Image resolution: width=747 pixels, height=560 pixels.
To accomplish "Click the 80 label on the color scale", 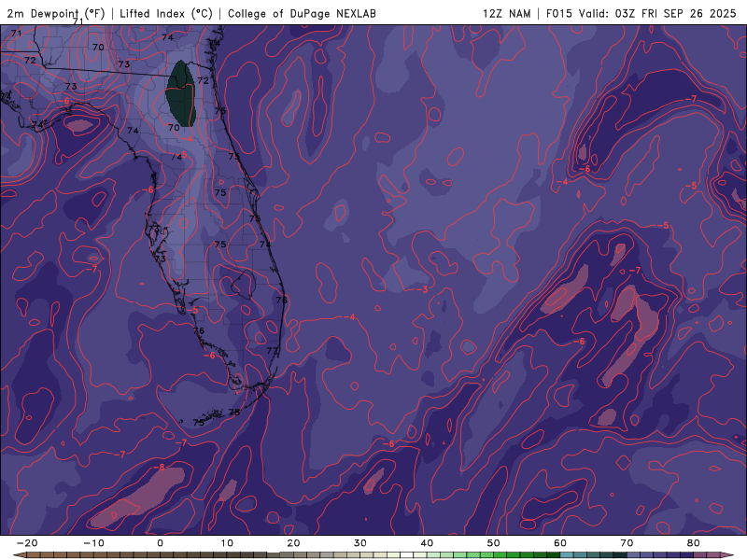I will coord(694,543).
